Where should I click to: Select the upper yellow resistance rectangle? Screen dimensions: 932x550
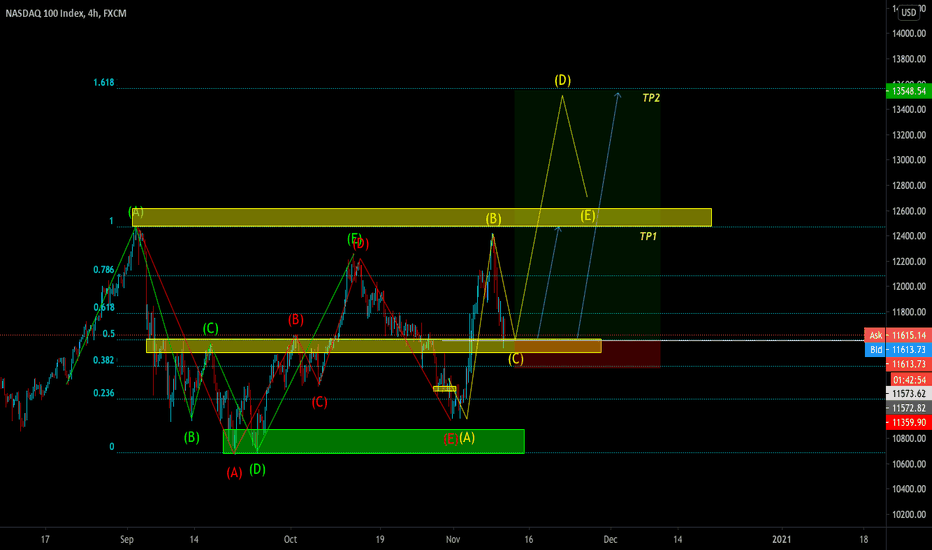click(x=422, y=218)
